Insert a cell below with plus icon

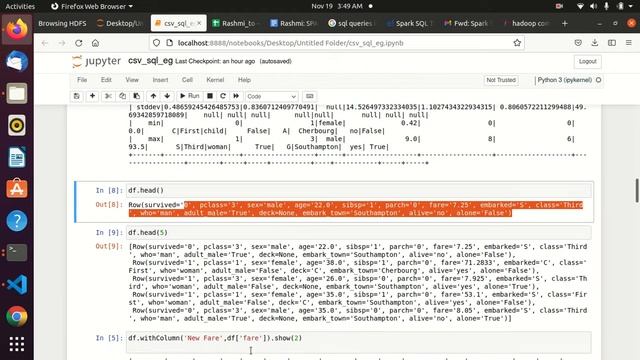[x=93, y=96]
